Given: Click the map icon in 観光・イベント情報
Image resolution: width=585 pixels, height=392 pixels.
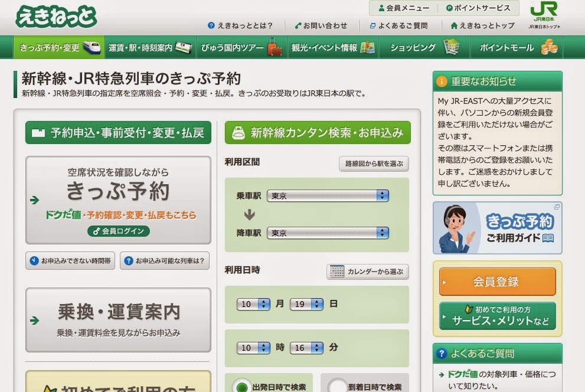Looking at the screenshot, I should pos(368,47).
